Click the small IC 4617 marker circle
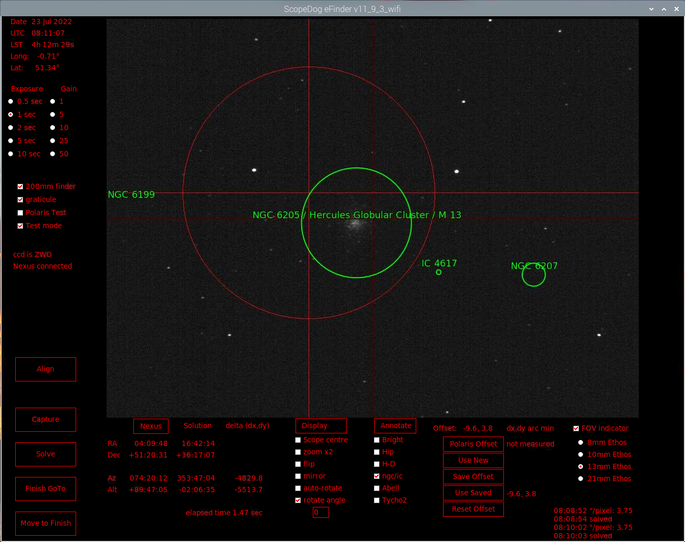This screenshot has width=685, height=542. (x=439, y=272)
